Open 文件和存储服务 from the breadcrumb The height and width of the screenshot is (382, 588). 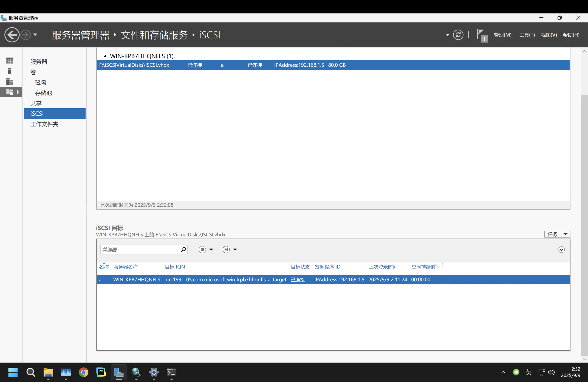tap(154, 35)
